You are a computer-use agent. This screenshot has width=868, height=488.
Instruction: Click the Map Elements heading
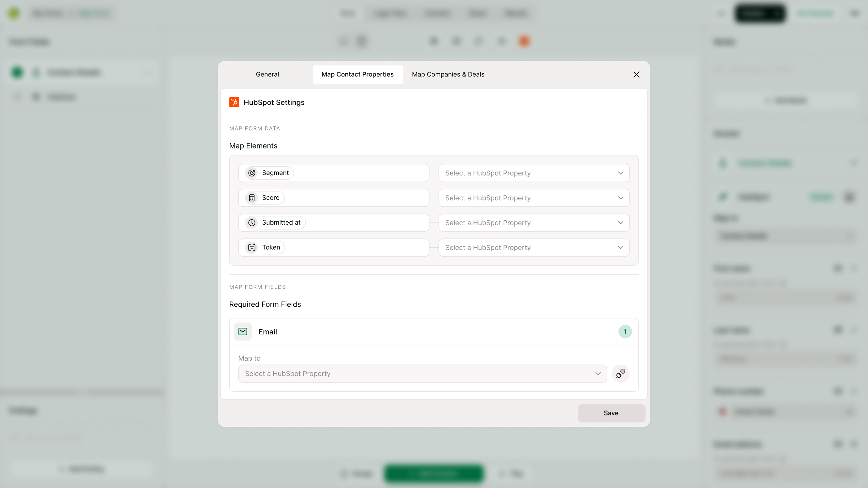[x=253, y=146]
